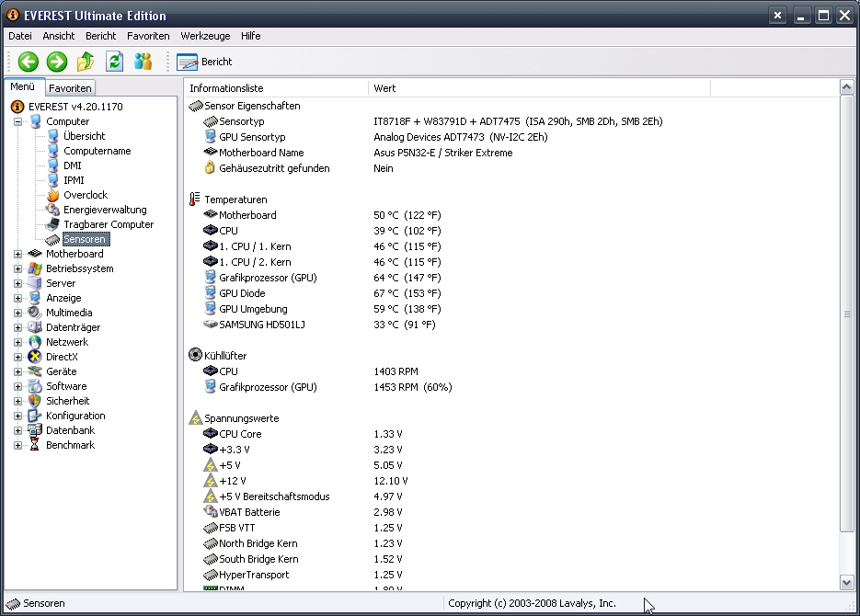Select IPMI tree item
This screenshot has height=616, width=860.
(x=75, y=180)
